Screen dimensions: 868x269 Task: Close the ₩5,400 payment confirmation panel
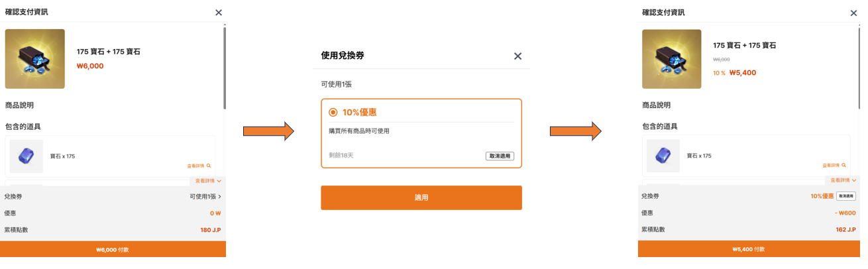tap(853, 13)
